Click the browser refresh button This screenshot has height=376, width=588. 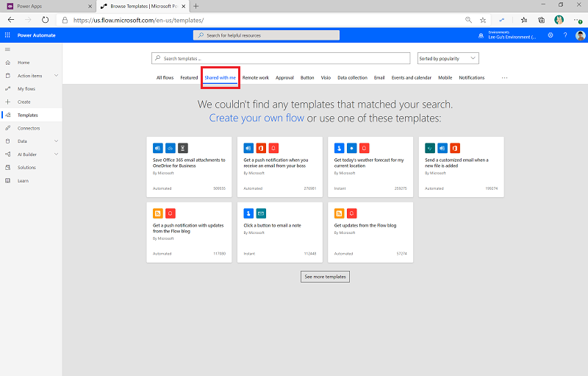45,20
